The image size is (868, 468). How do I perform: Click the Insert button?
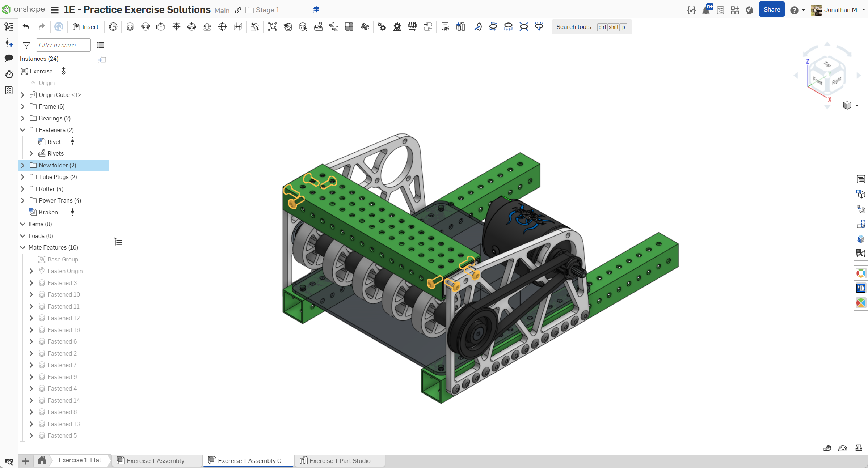86,27
